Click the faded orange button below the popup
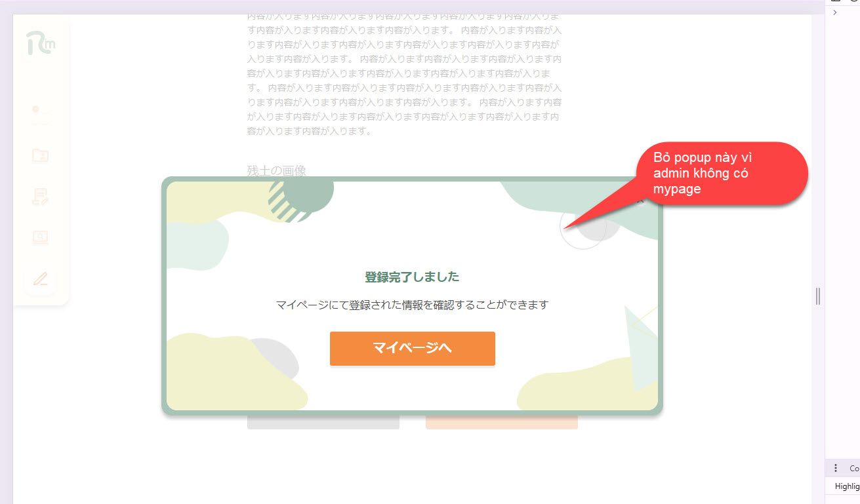 click(501, 423)
